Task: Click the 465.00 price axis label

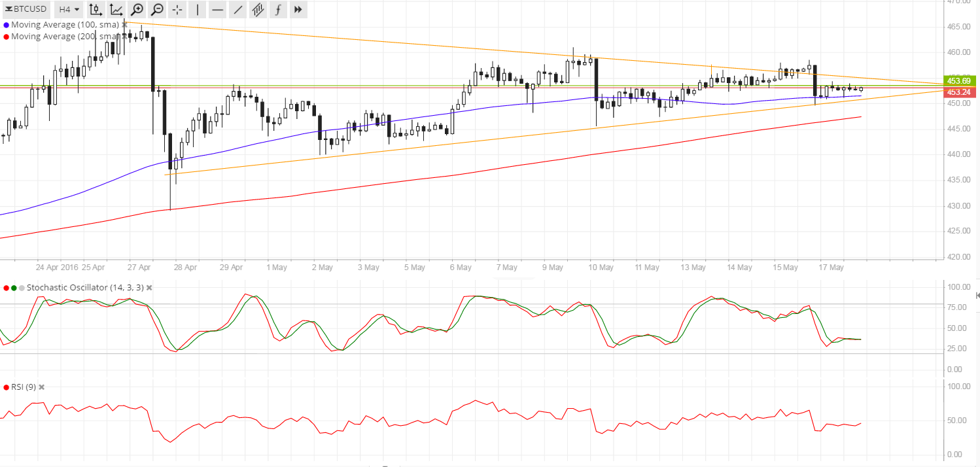Action: tap(958, 27)
